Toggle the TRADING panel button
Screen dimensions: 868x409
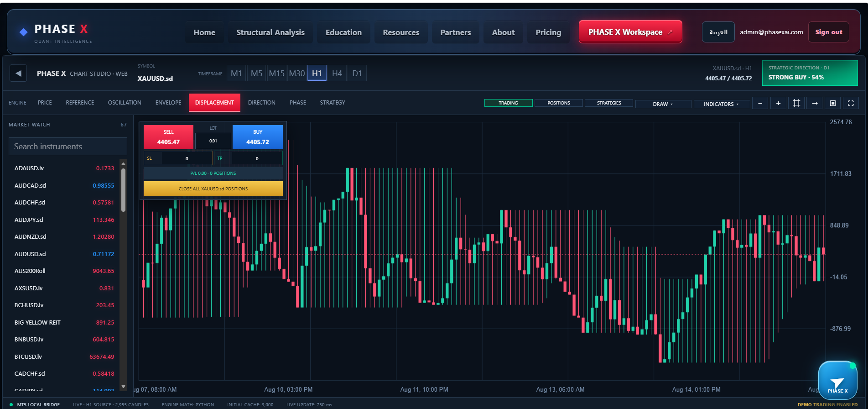tap(508, 103)
